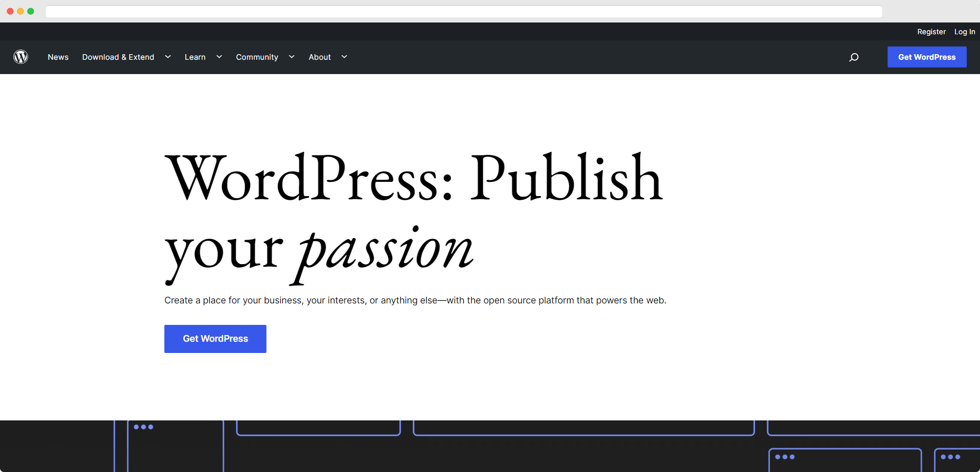The height and width of the screenshot is (472, 980).
Task: Click the Register link
Action: 932,32
